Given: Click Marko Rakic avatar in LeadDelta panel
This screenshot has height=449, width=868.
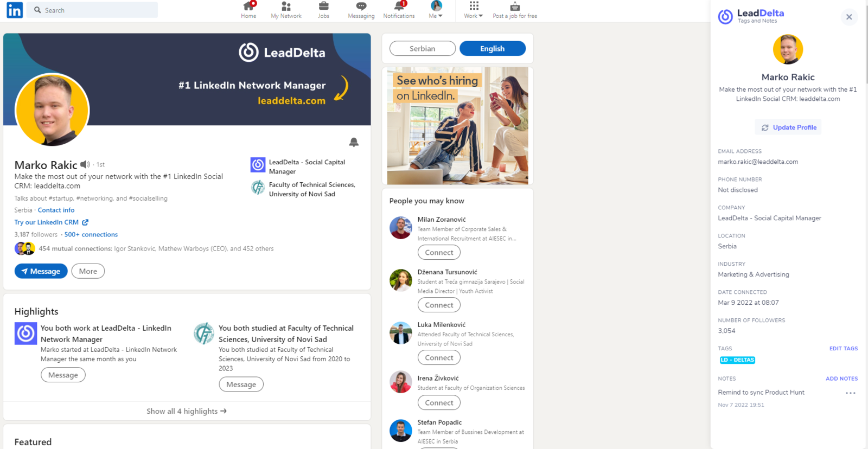Looking at the screenshot, I should pos(788,49).
